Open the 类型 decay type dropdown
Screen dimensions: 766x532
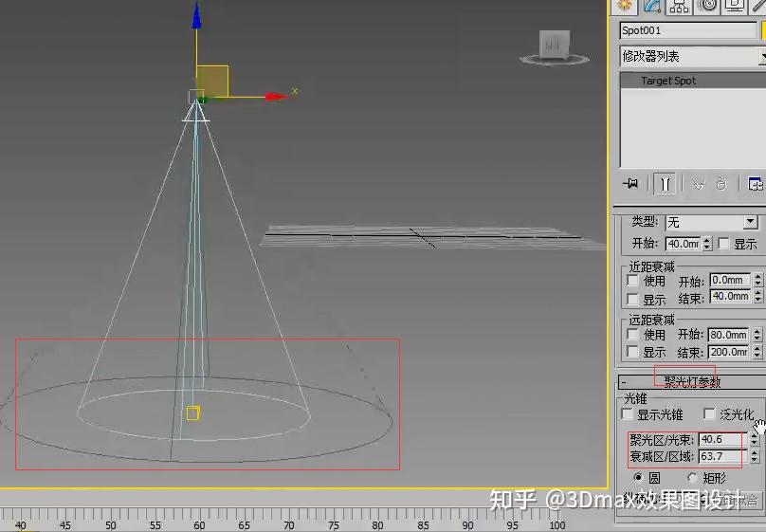(x=712, y=223)
